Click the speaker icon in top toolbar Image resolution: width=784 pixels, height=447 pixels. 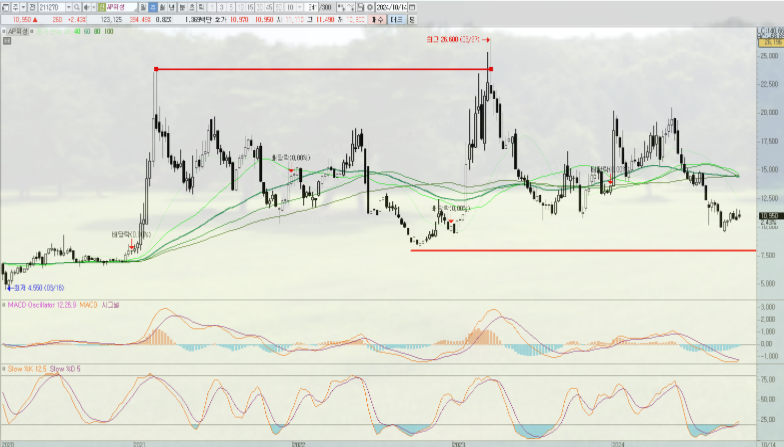86,8
